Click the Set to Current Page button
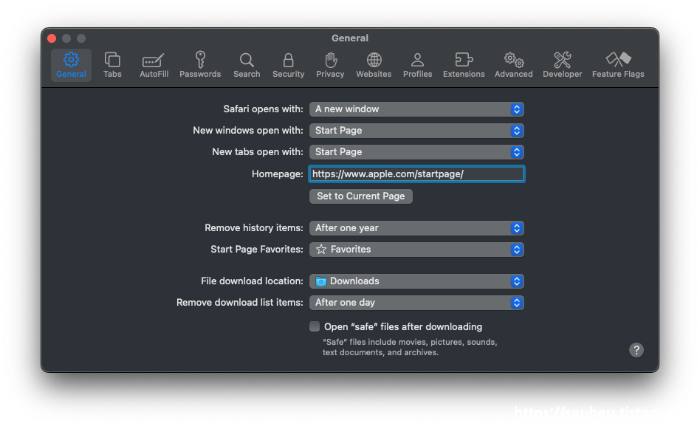The image size is (700, 426). 361,196
